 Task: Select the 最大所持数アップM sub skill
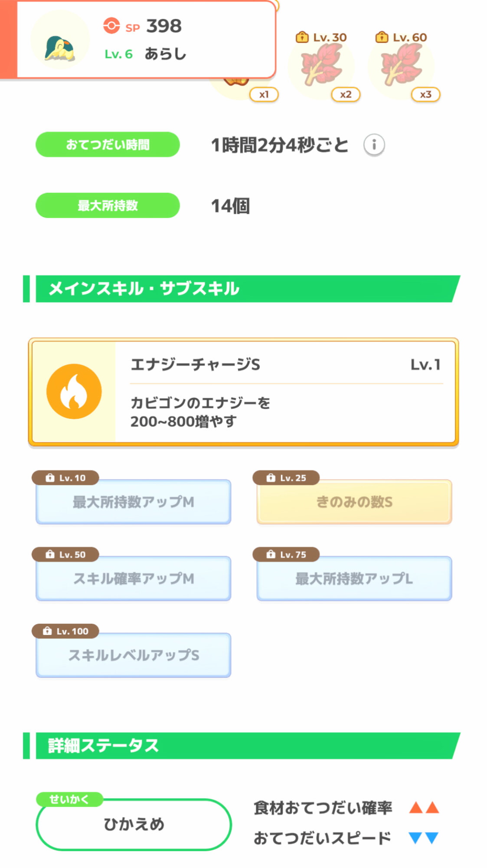[x=134, y=502]
